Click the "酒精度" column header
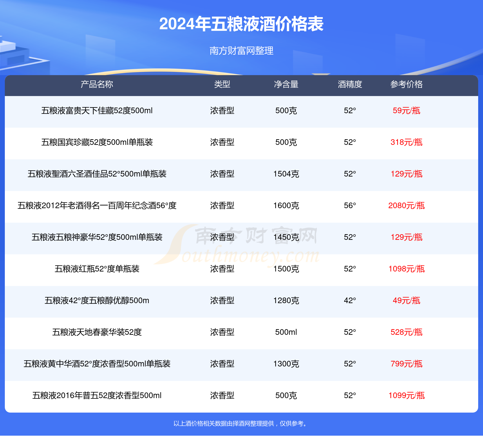 [350, 84]
